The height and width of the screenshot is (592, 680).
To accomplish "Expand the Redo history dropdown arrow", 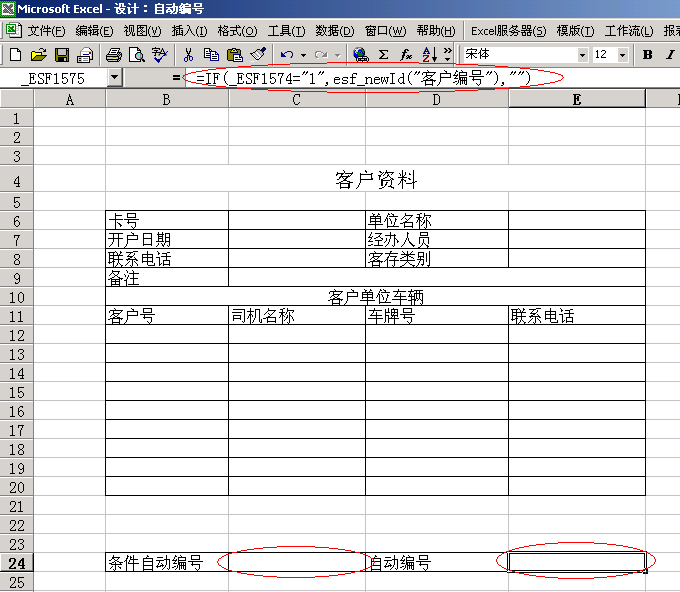I will (x=337, y=55).
